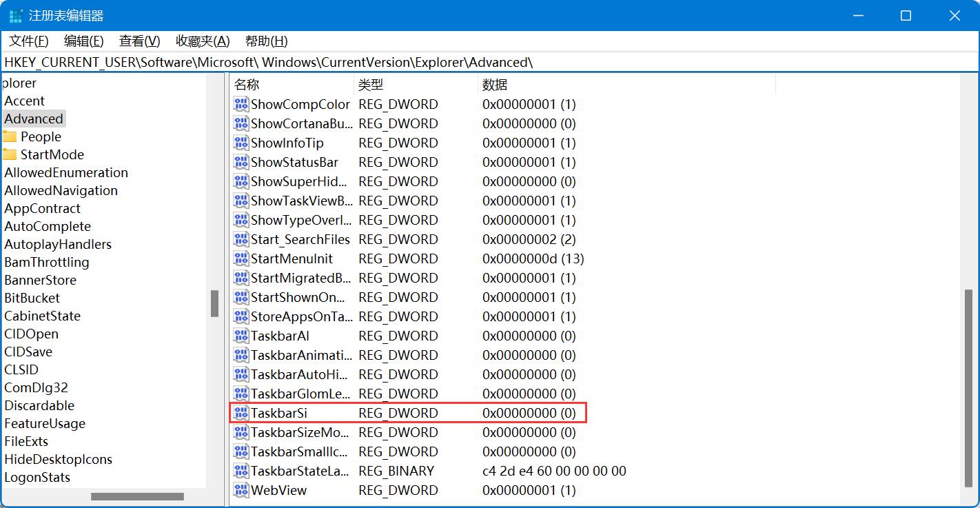
Task: Click the TaskbarGlomLe... value icon
Action: (x=241, y=394)
